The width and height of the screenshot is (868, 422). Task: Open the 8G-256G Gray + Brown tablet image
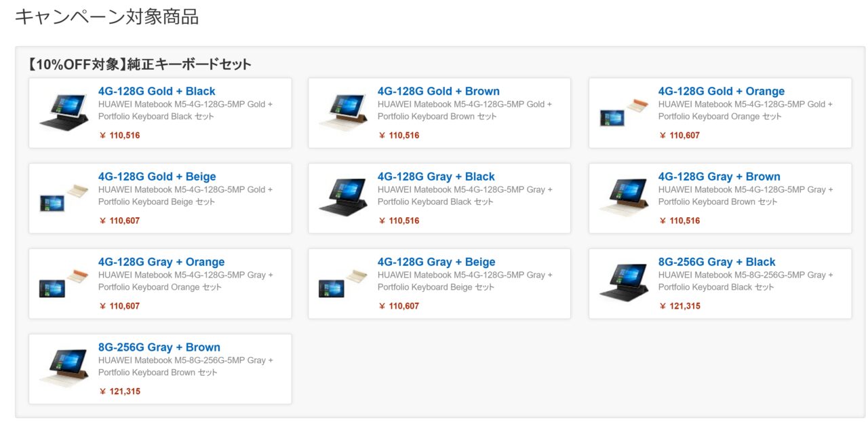(64, 368)
